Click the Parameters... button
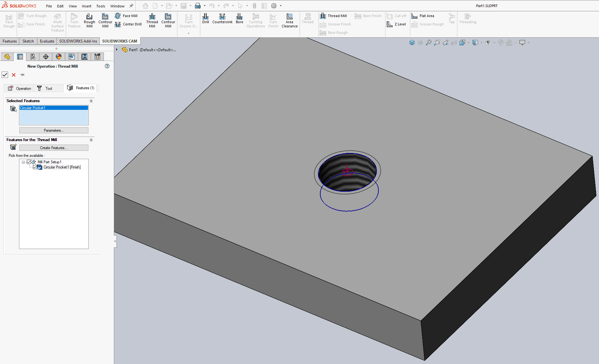599x364 pixels. click(x=54, y=130)
